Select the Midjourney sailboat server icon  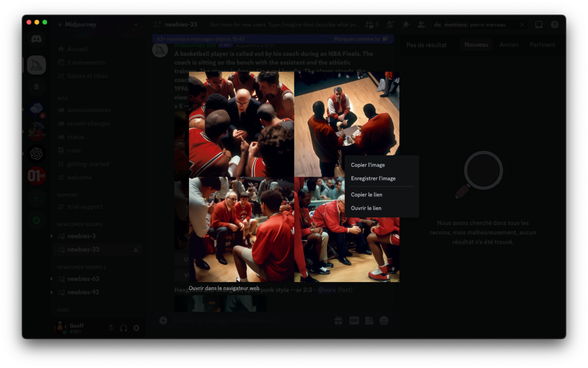pyautogui.click(x=36, y=65)
